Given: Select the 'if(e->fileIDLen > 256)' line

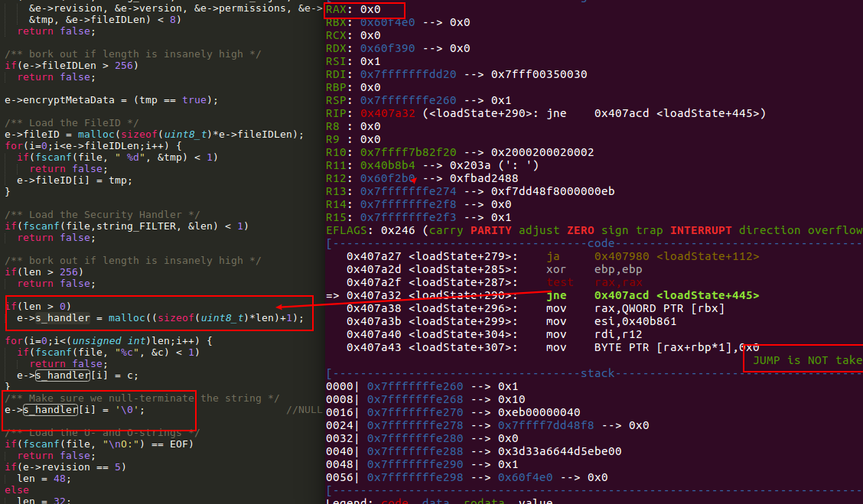Looking at the screenshot, I should point(72,66).
